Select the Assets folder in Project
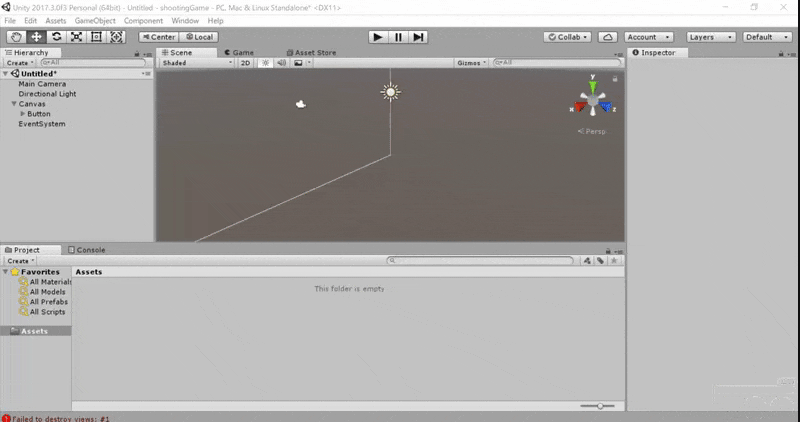This screenshot has width=800, height=422. (x=36, y=331)
